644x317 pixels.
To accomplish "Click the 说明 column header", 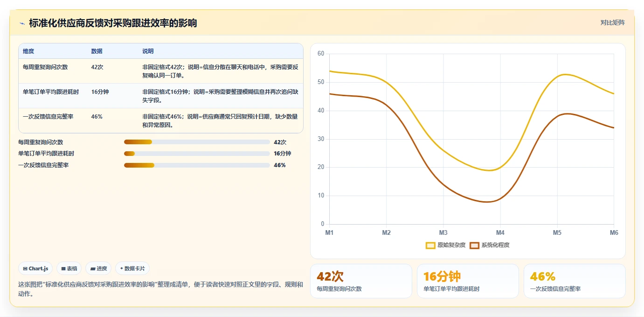I will [148, 51].
